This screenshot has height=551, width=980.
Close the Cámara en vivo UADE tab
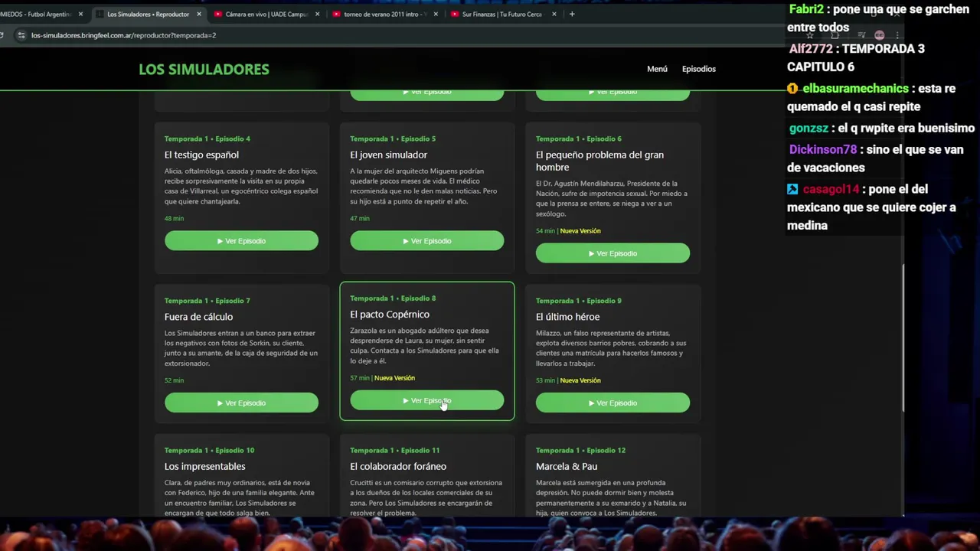pyautogui.click(x=317, y=14)
